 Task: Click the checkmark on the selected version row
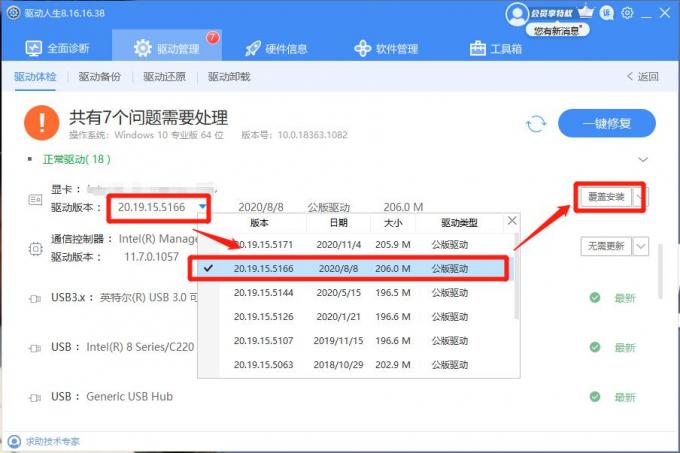[208, 268]
